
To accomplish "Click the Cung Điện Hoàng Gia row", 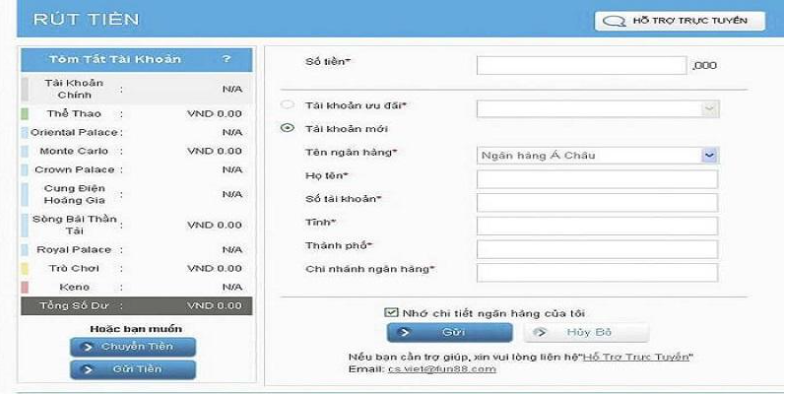I will click(137, 194).
